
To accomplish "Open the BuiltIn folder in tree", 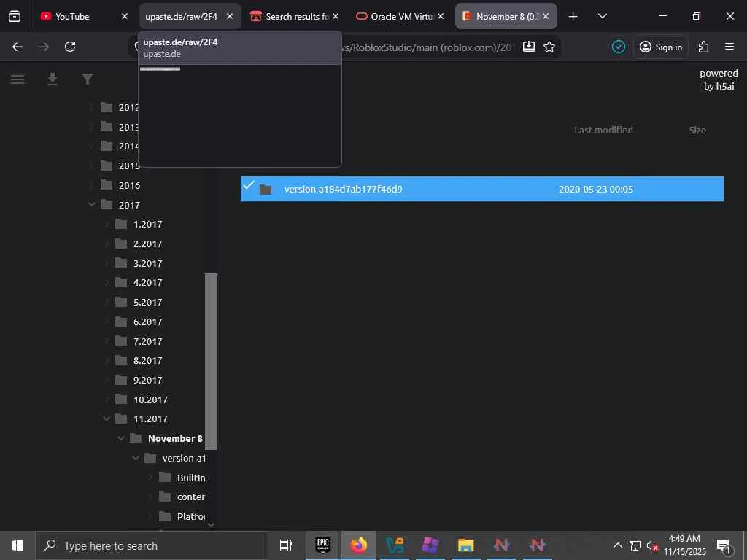I will (190, 478).
